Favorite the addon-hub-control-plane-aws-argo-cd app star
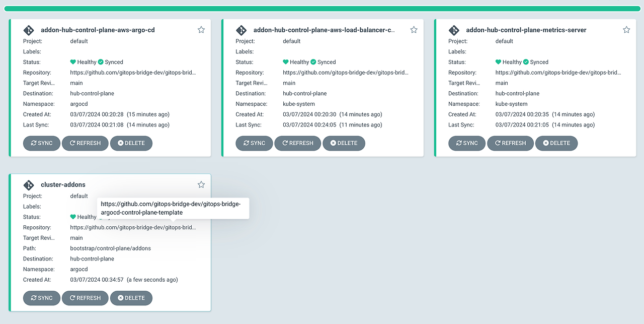The height and width of the screenshot is (324, 644). tap(201, 30)
